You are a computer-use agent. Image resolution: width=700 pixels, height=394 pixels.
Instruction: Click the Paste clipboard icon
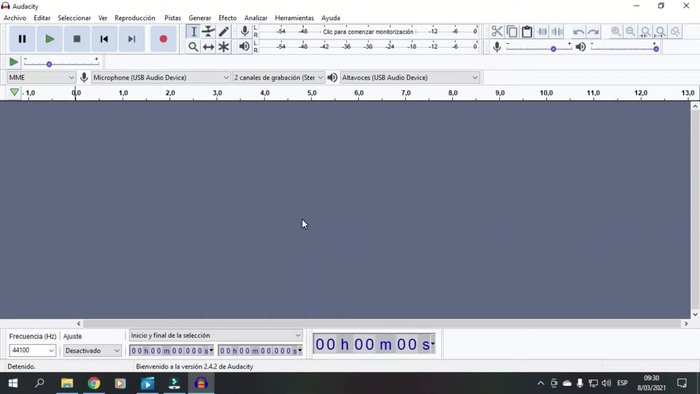(x=527, y=32)
